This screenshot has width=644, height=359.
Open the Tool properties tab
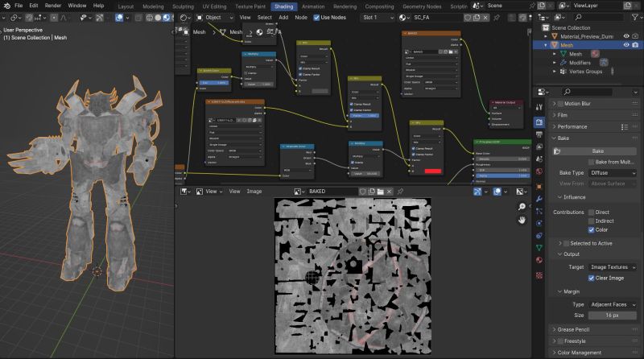point(539,107)
